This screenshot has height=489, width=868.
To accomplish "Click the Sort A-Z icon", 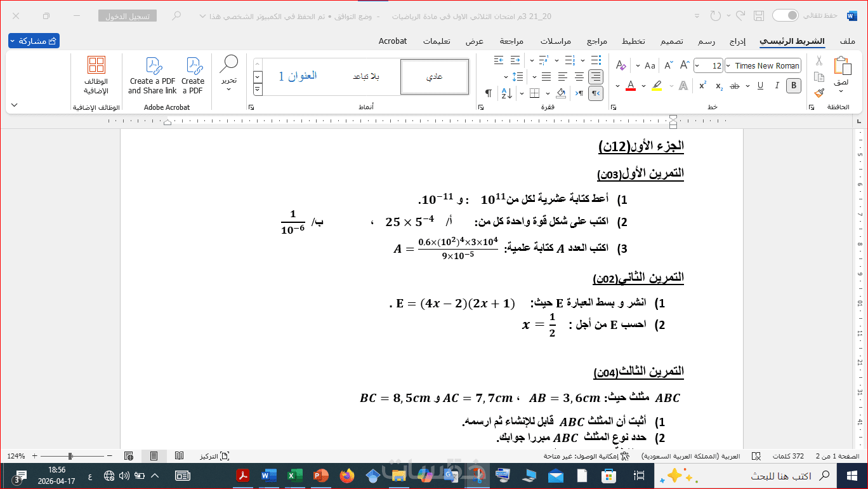I will point(506,93).
